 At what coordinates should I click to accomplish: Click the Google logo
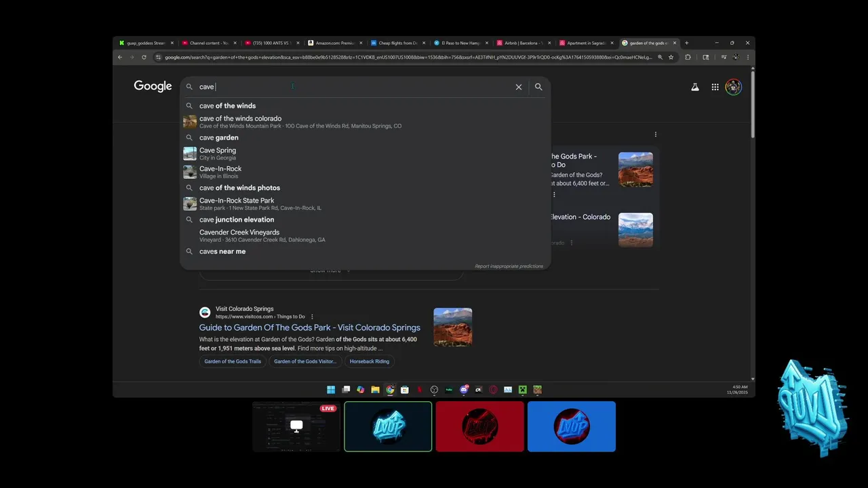(153, 86)
